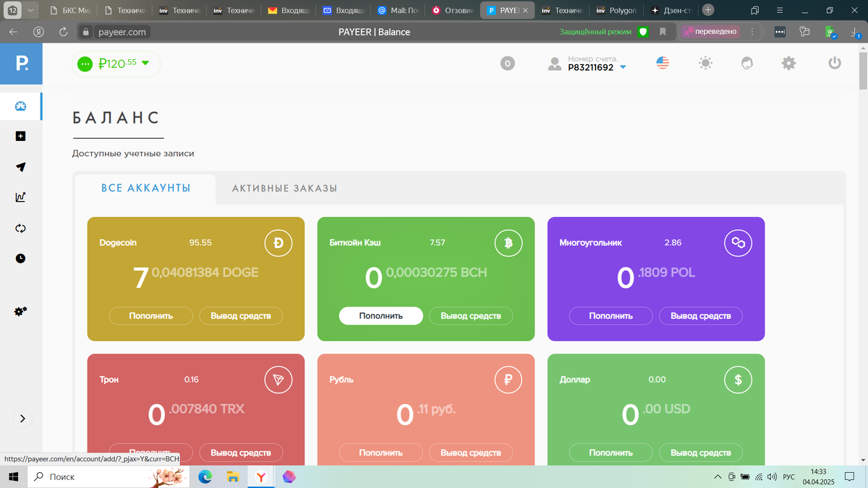Open the sidebar gears icon

point(20,312)
